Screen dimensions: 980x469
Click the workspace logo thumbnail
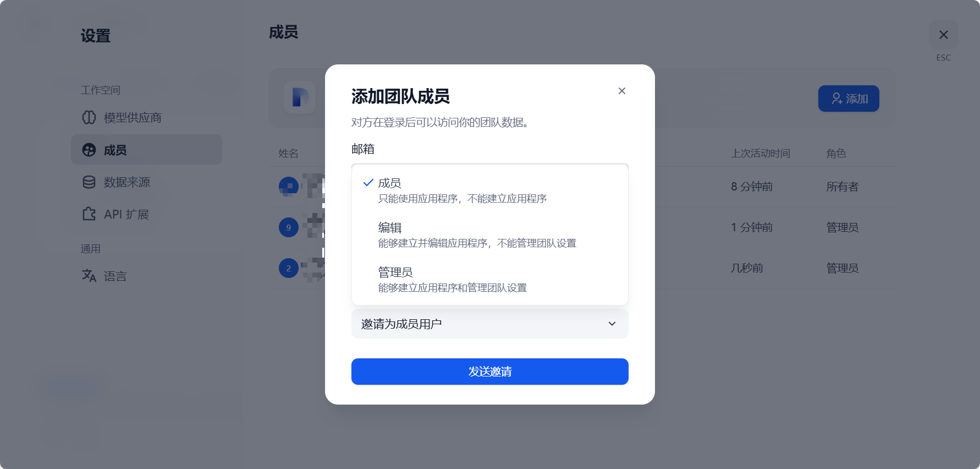pyautogui.click(x=300, y=97)
